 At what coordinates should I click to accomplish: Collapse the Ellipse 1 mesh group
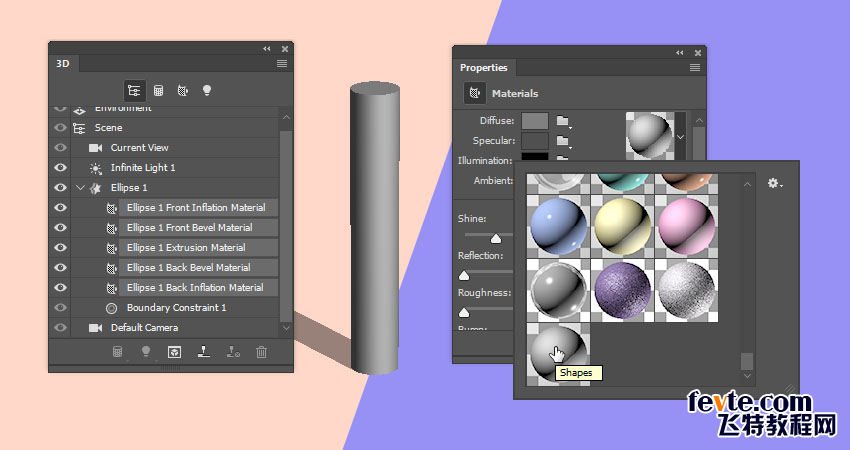[81, 188]
